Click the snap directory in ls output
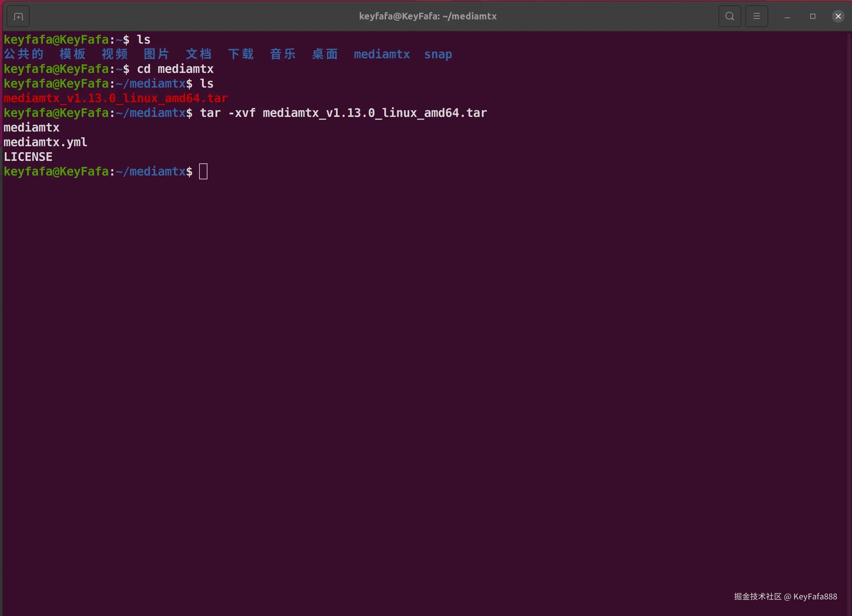 pos(438,54)
